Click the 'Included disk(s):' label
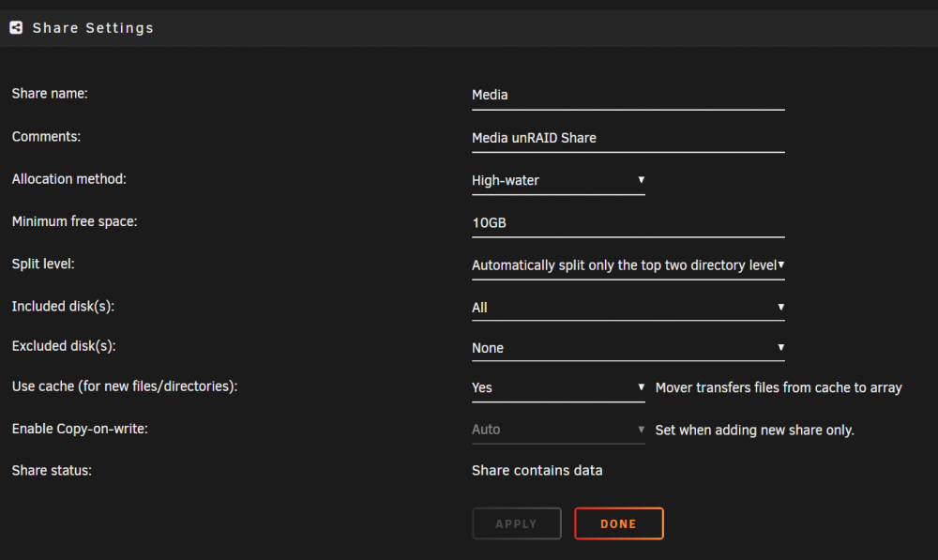The height and width of the screenshot is (560, 938). pos(63,307)
